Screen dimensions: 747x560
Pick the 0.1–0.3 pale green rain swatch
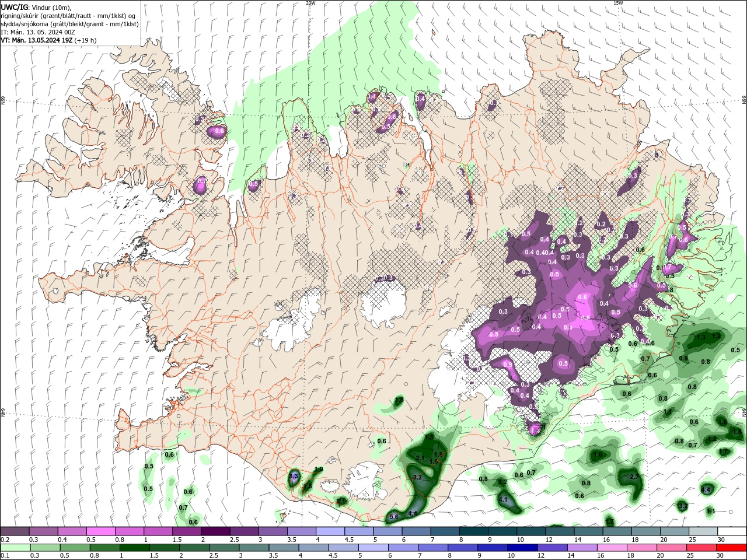15,548
